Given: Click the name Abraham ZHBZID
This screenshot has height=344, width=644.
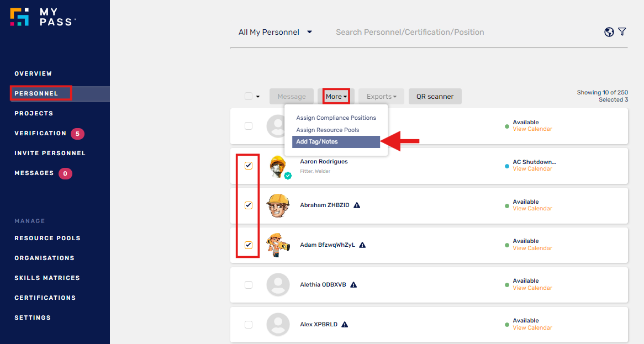Looking at the screenshot, I should pyautogui.click(x=324, y=205).
